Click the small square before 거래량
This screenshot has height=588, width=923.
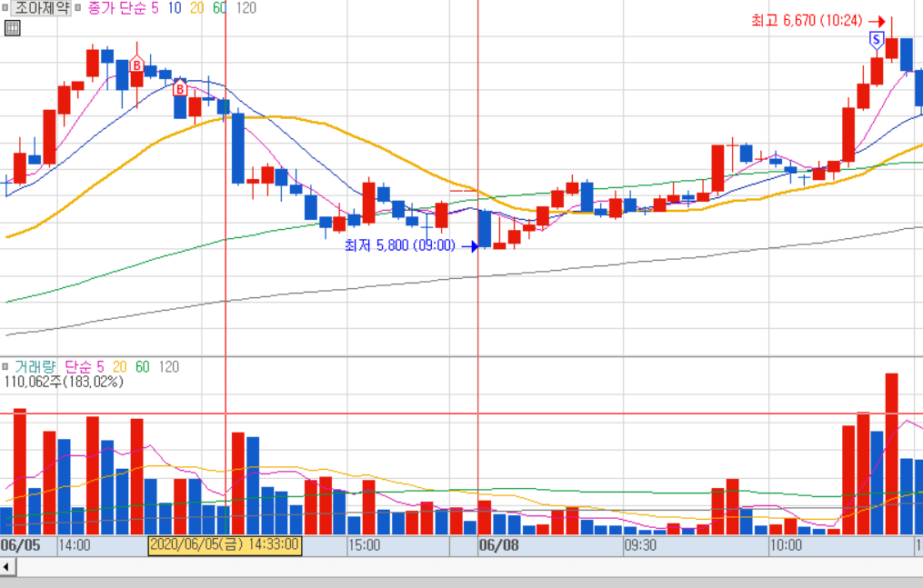tap(5, 366)
